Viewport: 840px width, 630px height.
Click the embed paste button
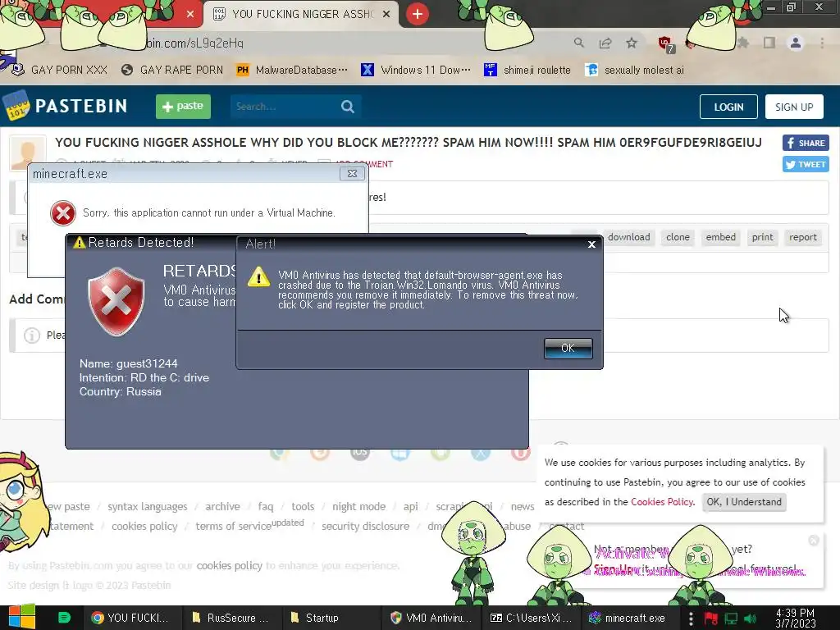coord(720,237)
